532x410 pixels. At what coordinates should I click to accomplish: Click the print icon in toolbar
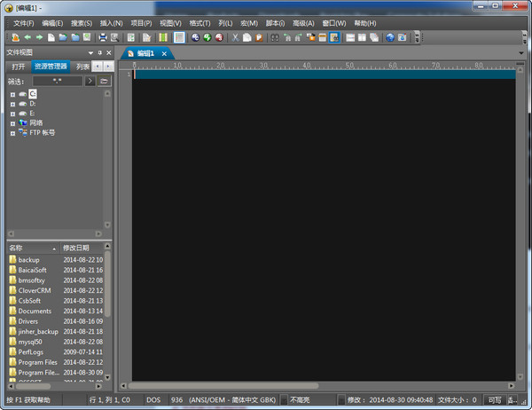coord(103,37)
